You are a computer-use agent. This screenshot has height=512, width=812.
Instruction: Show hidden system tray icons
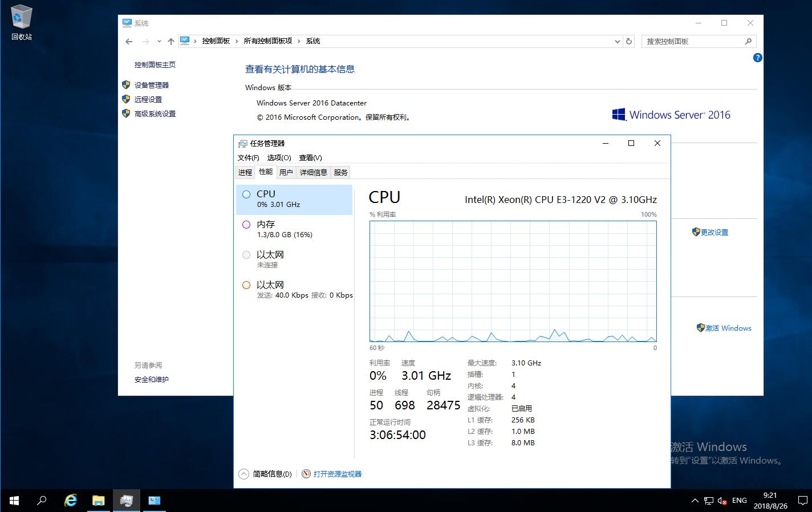coord(695,501)
